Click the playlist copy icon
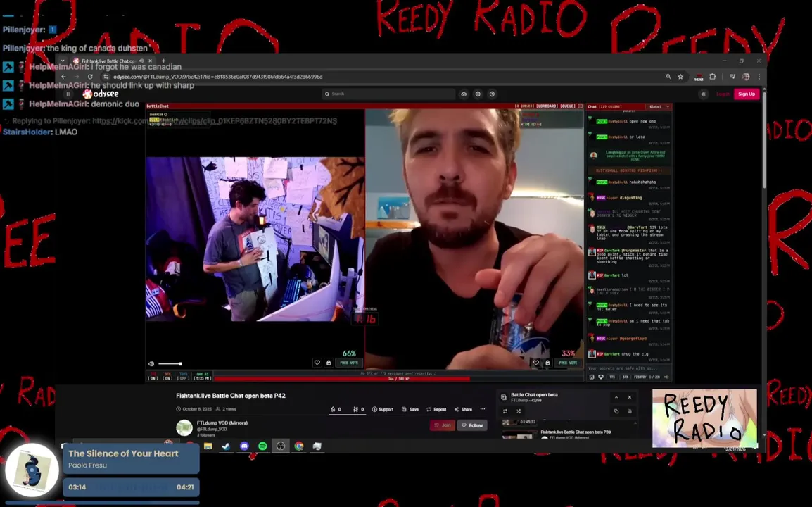This screenshot has height=507, width=812. 616,411
